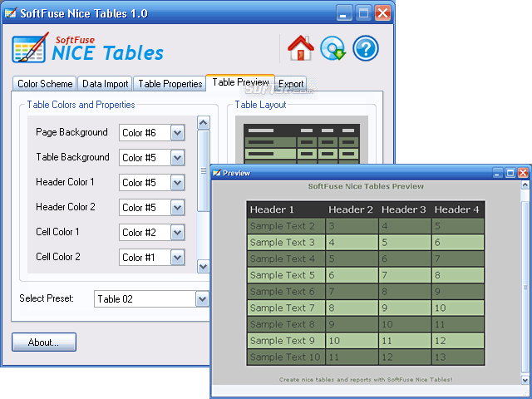The width and height of the screenshot is (532, 399).
Task: Click the Sample Text 5 cell
Action: (286, 275)
